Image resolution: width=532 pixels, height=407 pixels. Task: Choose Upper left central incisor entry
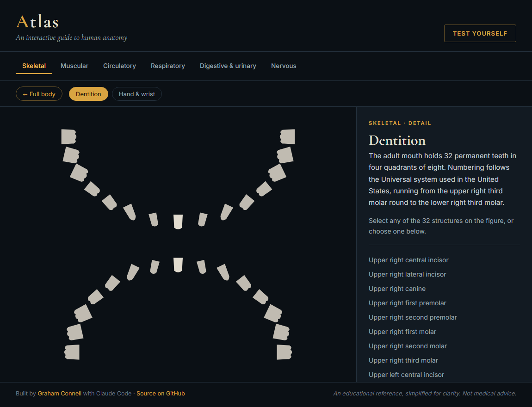coord(406,375)
